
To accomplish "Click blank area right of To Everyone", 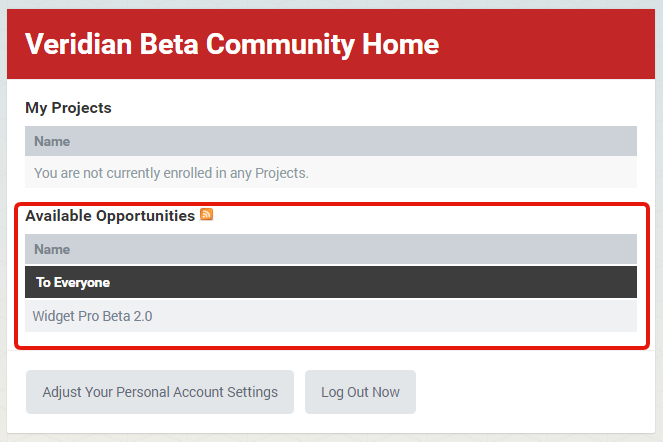I will (x=372, y=282).
